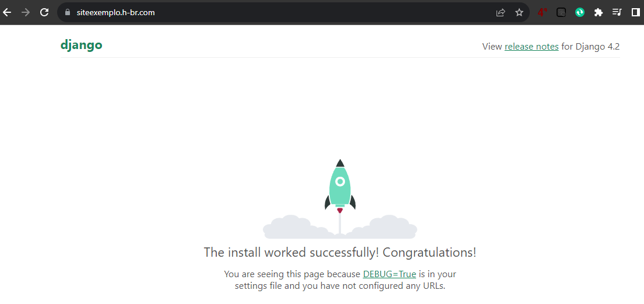View site security info via padlock
644x304 pixels.
click(x=68, y=12)
